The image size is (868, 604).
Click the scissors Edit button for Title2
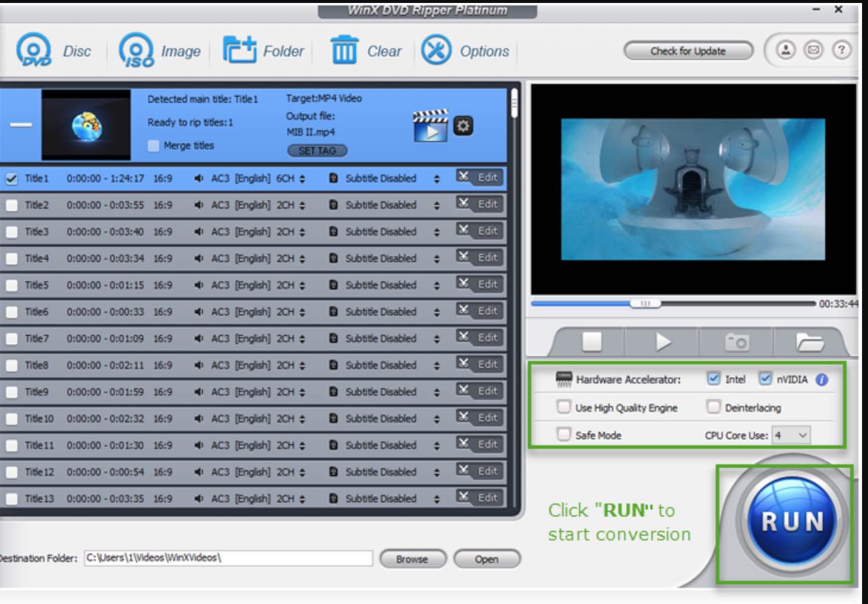[480, 204]
